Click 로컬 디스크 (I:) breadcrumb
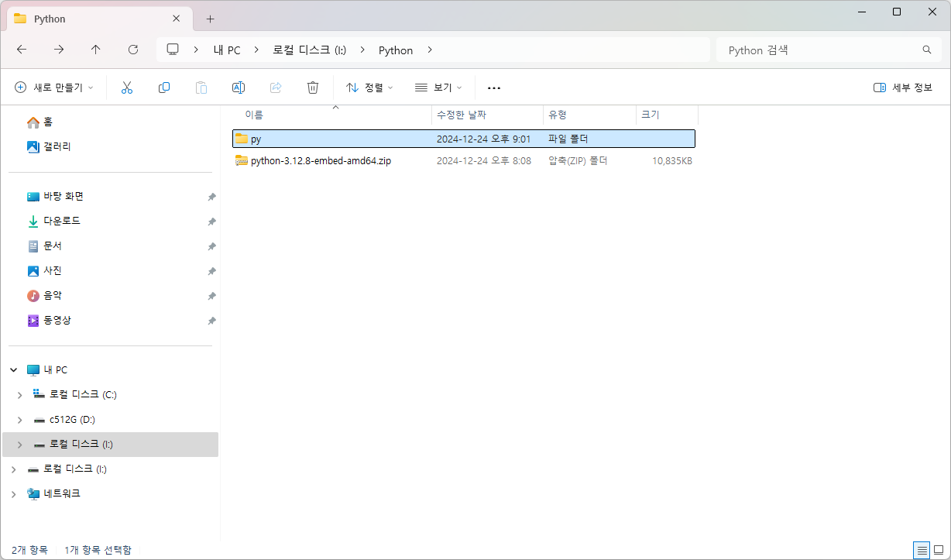Viewport: 951px width, 560px height. point(310,50)
